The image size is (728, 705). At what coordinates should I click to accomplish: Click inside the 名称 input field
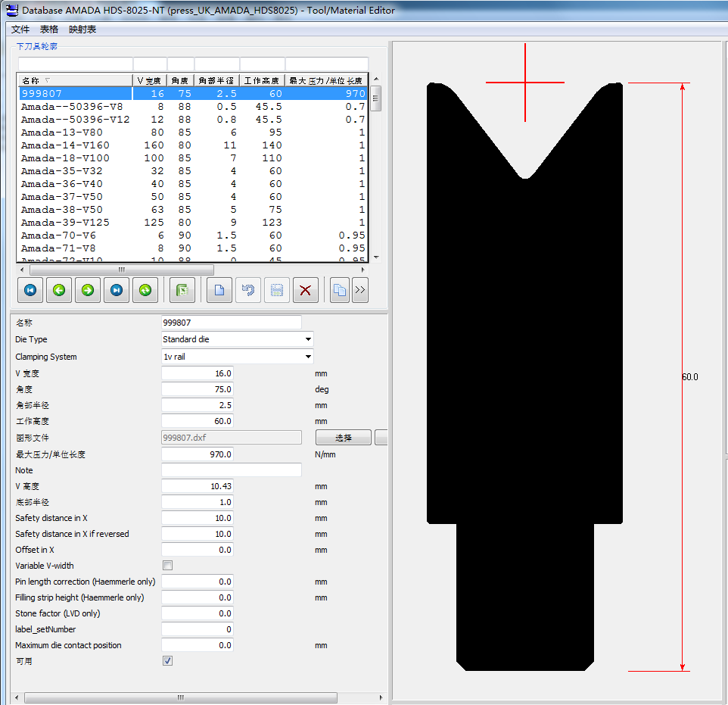[x=232, y=323]
